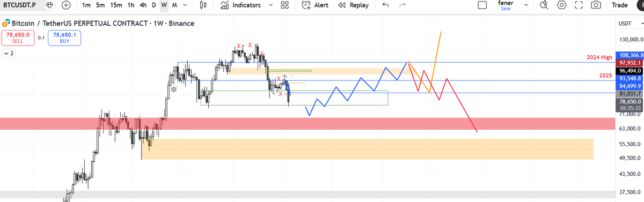Redo the last chart action
The image size is (644, 202).
click(x=402, y=5)
